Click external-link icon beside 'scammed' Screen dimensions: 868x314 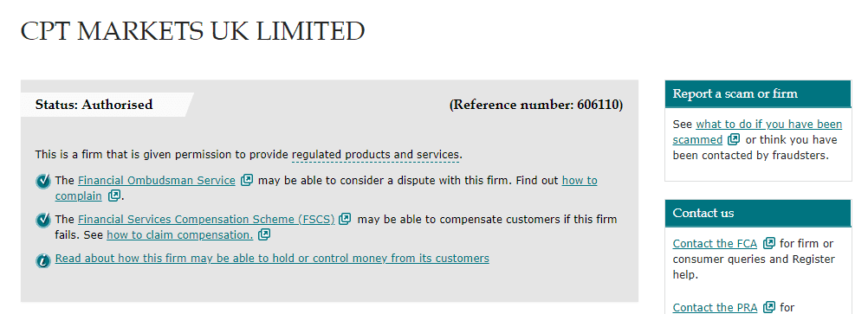click(734, 139)
